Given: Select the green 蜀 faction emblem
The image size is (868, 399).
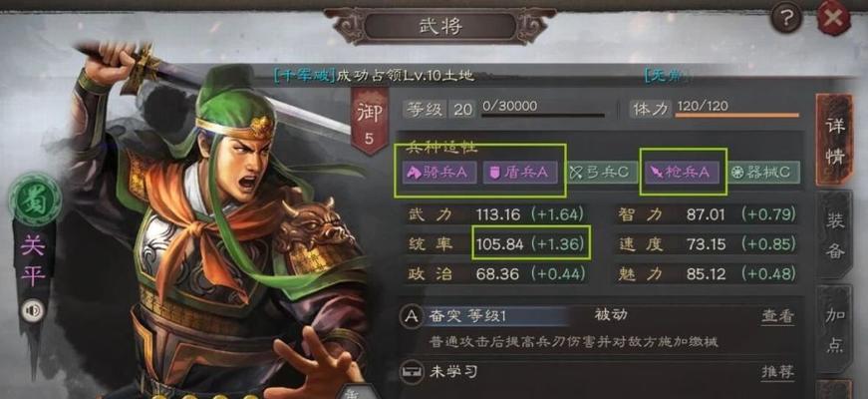Looking at the screenshot, I should click(34, 199).
